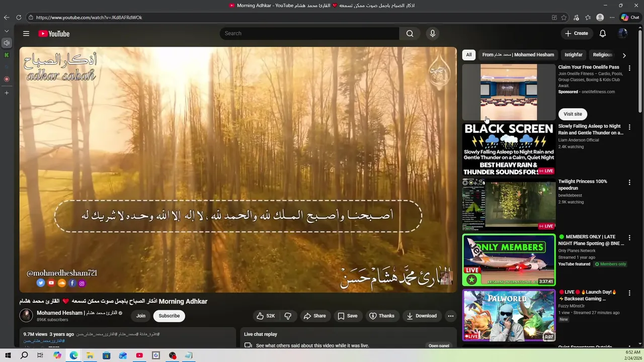Open YouTube notifications bell

pos(602,34)
